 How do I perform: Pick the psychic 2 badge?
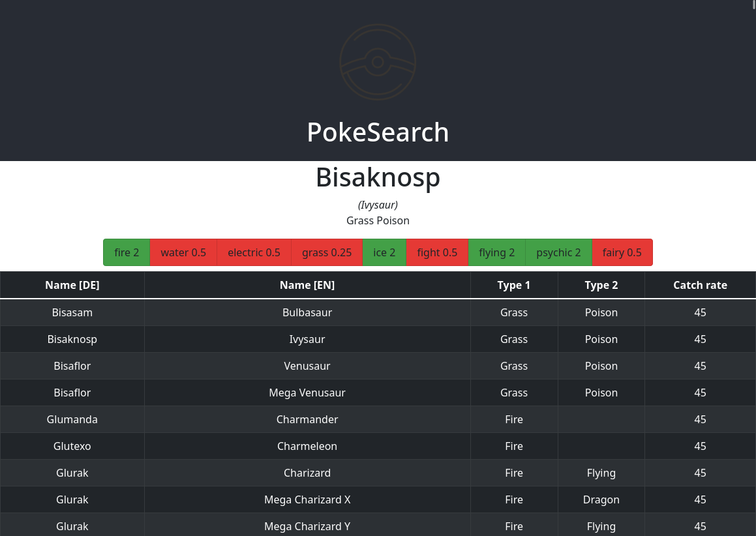[559, 252]
